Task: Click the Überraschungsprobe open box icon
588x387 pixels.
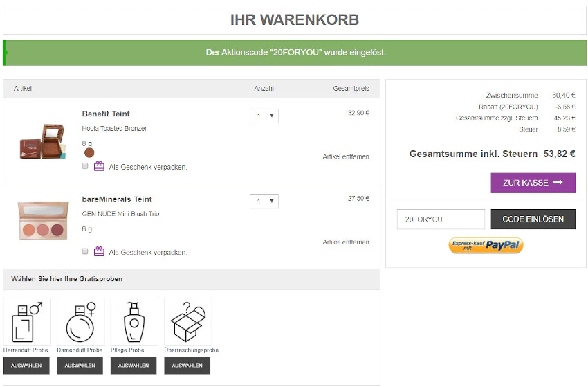Action: pos(188,322)
